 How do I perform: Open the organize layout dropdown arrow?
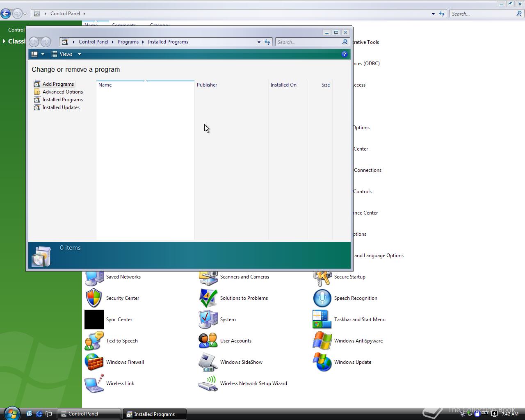point(43,54)
